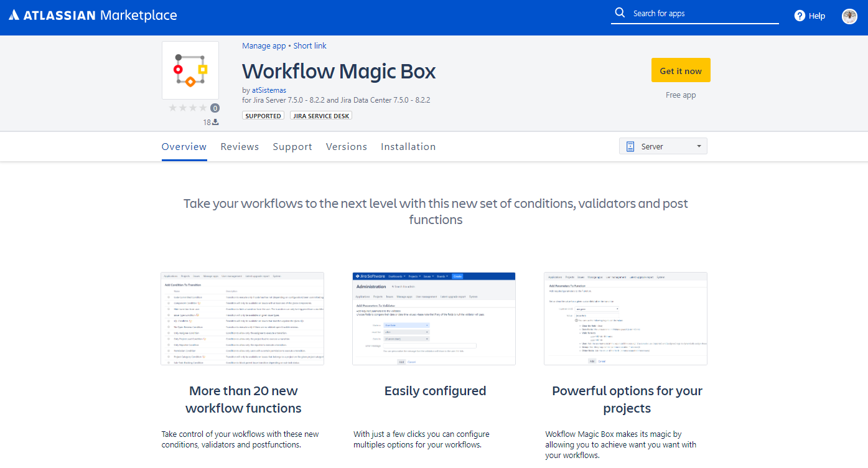Click the JIRA SERVICE DESK badge
868x468 pixels.
tap(321, 116)
